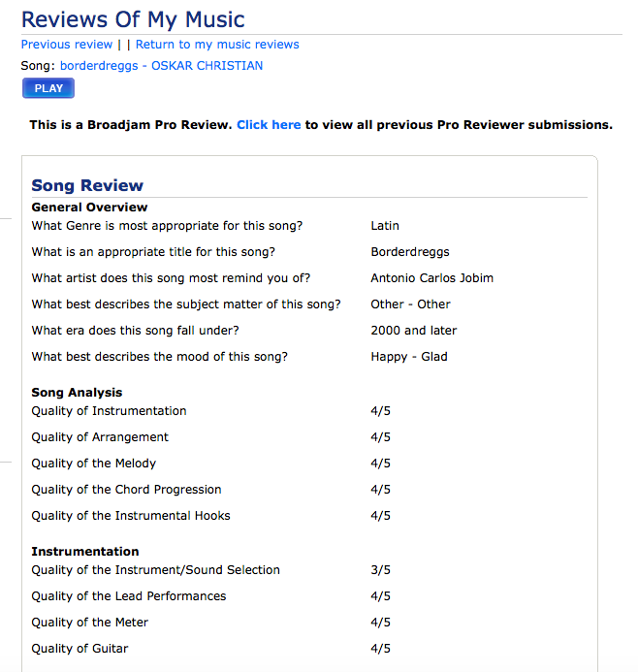Click the Quality of the Melody label
Screen dimensions: 638x672
pos(94,464)
